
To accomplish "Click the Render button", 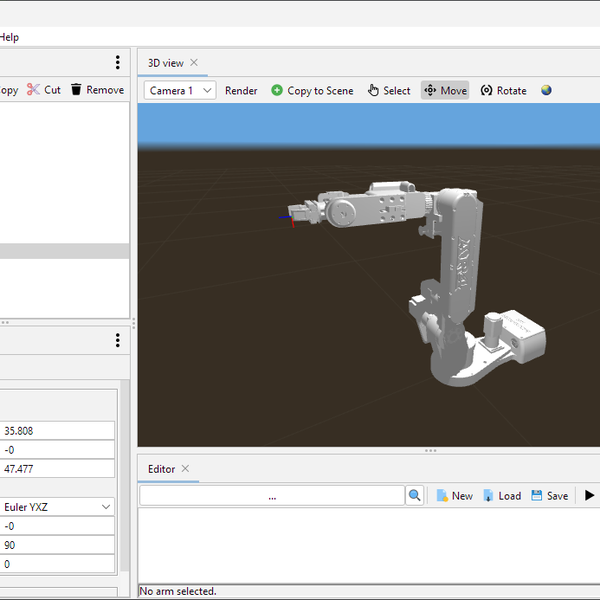I will (241, 90).
